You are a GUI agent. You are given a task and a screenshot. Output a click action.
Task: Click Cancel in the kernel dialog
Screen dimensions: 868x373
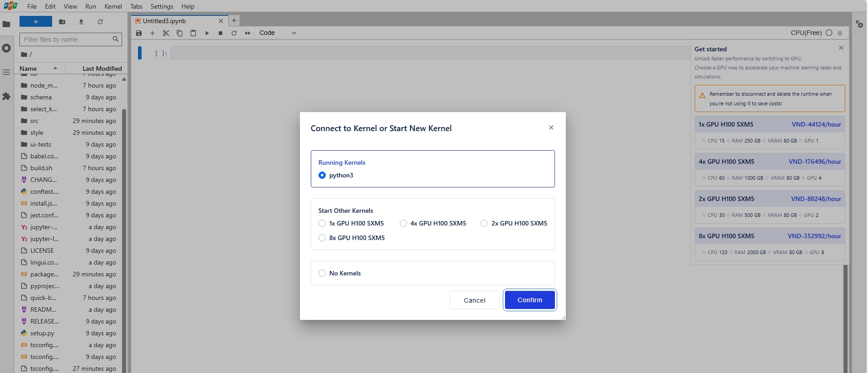tap(474, 300)
